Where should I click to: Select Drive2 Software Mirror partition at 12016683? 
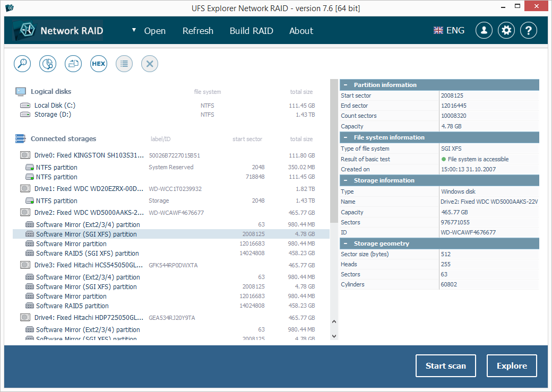pos(171,243)
